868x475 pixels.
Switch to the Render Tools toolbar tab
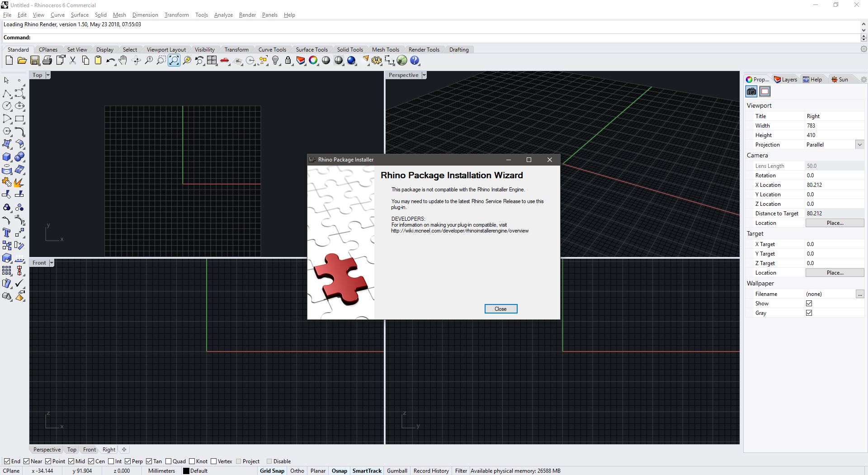(x=424, y=50)
